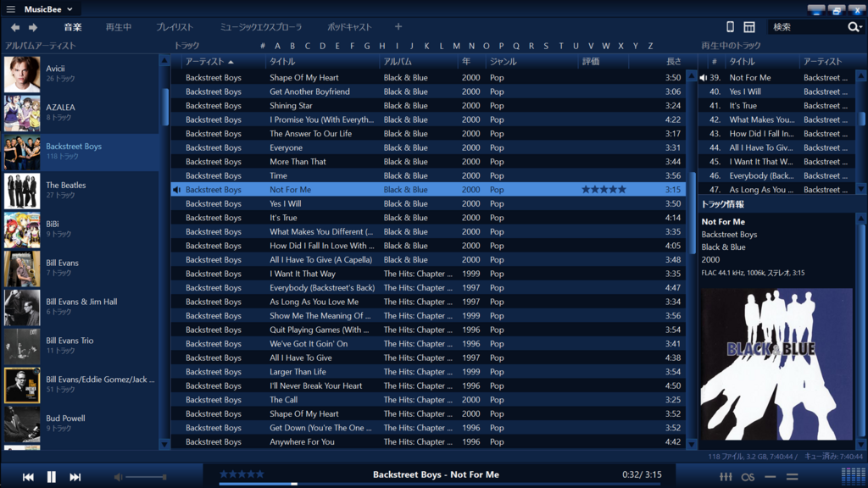Viewport: 868px width, 488px height.
Task: Click the spectrum visualizer icon
Action: pyautogui.click(x=853, y=476)
